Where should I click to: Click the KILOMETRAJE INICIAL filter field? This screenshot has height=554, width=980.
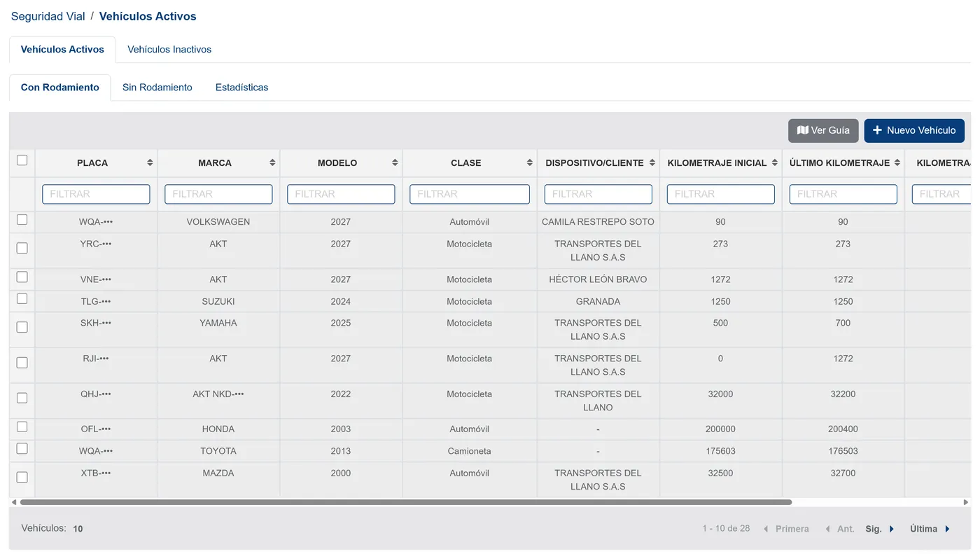point(721,194)
